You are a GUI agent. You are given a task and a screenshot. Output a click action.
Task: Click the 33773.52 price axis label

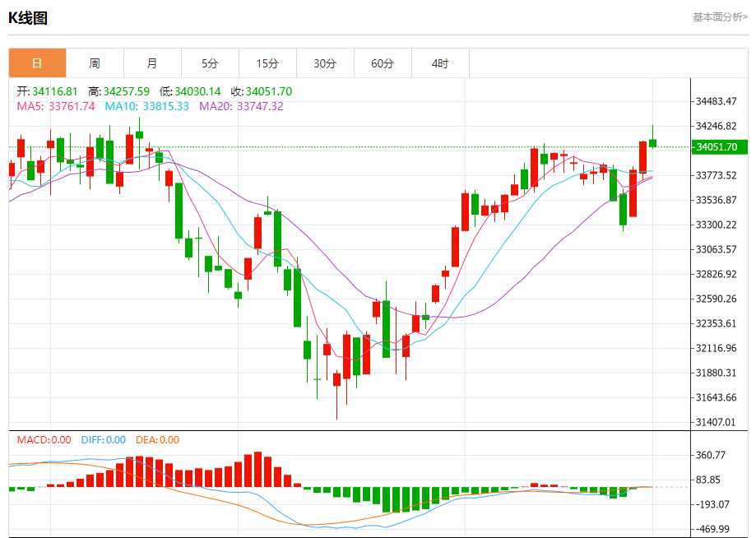click(716, 175)
